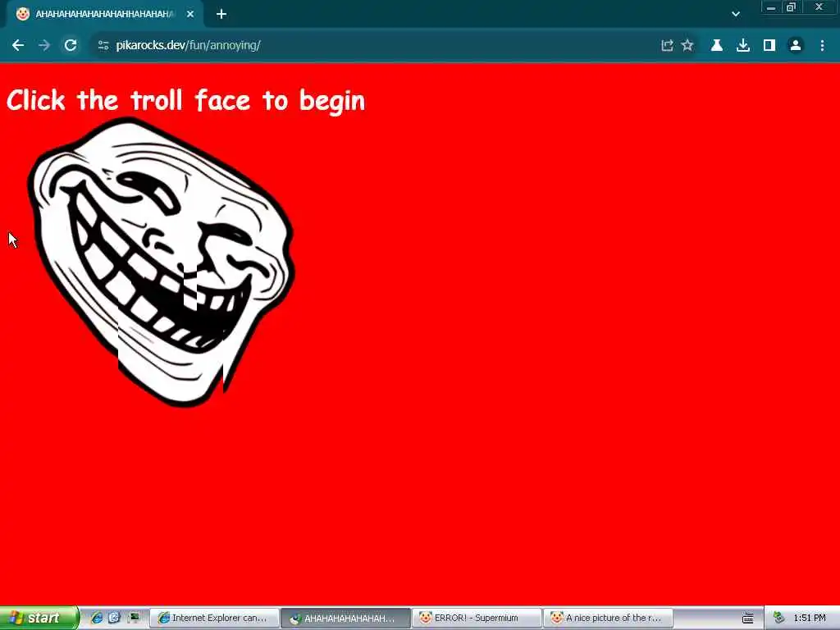Switch to Internet Explorer taskbar window
The height and width of the screenshot is (630, 840).
coord(214,619)
